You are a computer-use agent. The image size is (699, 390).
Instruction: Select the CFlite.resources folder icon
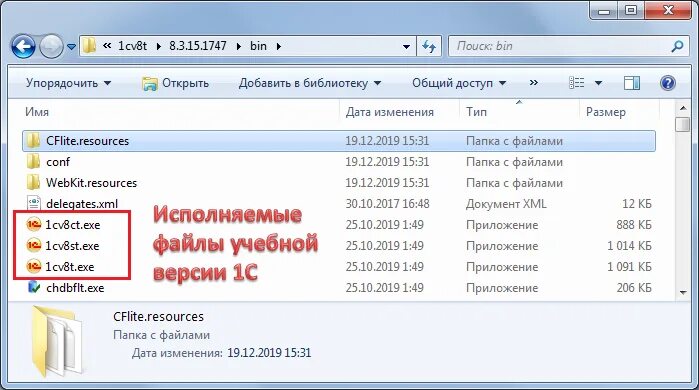pos(34,140)
